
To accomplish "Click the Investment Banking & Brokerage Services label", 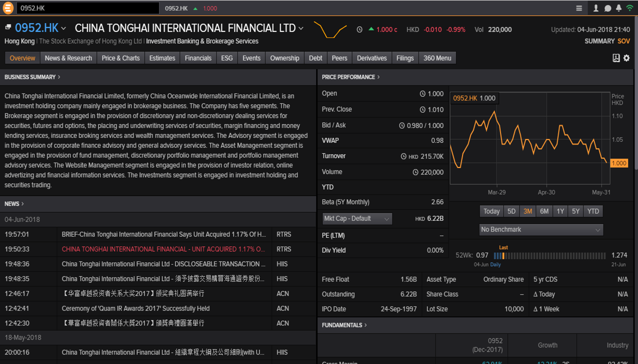I will coord(202,41).
